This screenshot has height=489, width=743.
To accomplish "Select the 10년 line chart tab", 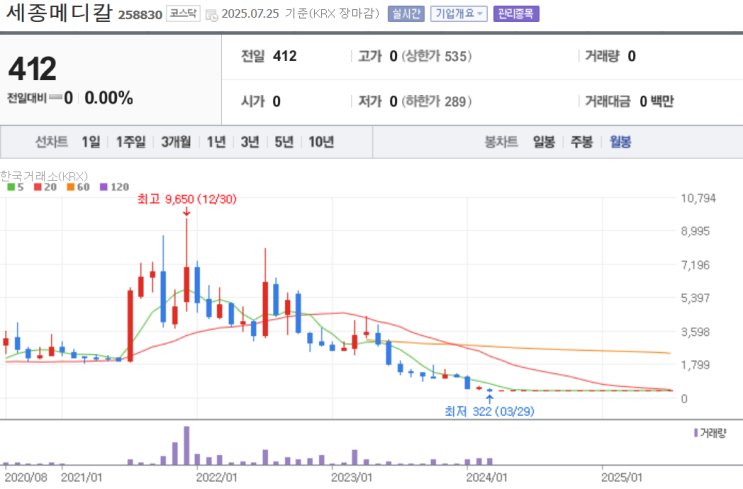I will pyautogui.click(x=321, y=142).
